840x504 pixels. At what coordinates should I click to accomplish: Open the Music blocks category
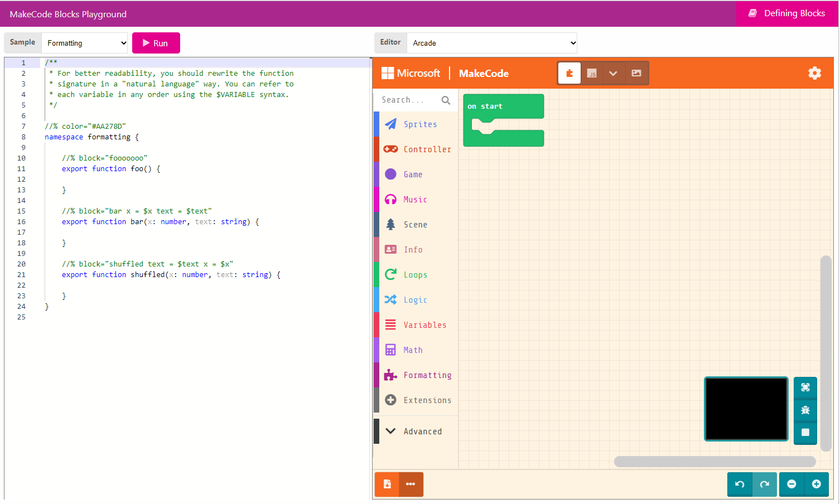[415, 199]
